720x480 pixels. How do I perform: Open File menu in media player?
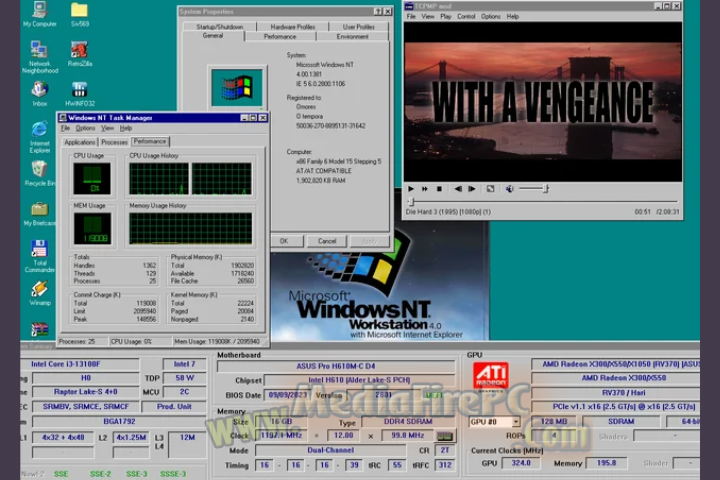tap(411, 16)
